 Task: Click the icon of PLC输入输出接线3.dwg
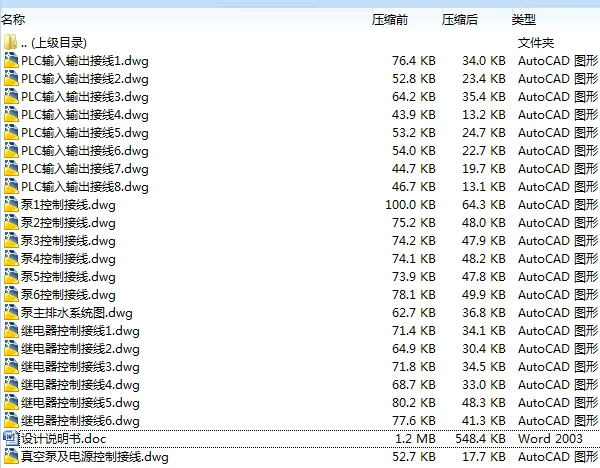(x=11, y=96)
